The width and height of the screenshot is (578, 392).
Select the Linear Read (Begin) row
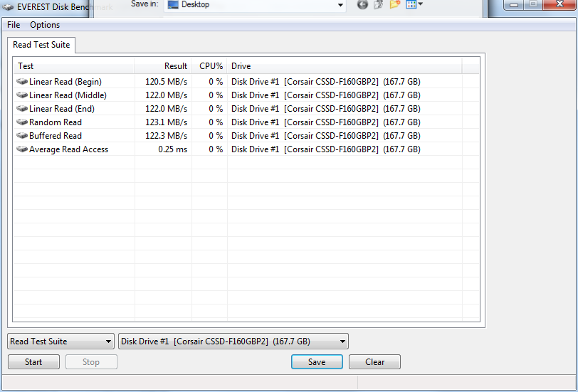click(x=246, y=81)
